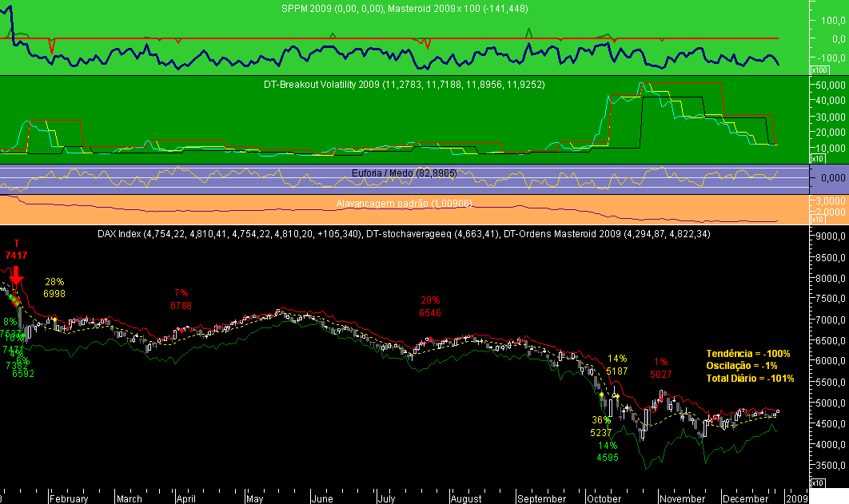Select the DAX Index chart title line
The height and width of the screenshot is (504, 849).
coord(404,233)
